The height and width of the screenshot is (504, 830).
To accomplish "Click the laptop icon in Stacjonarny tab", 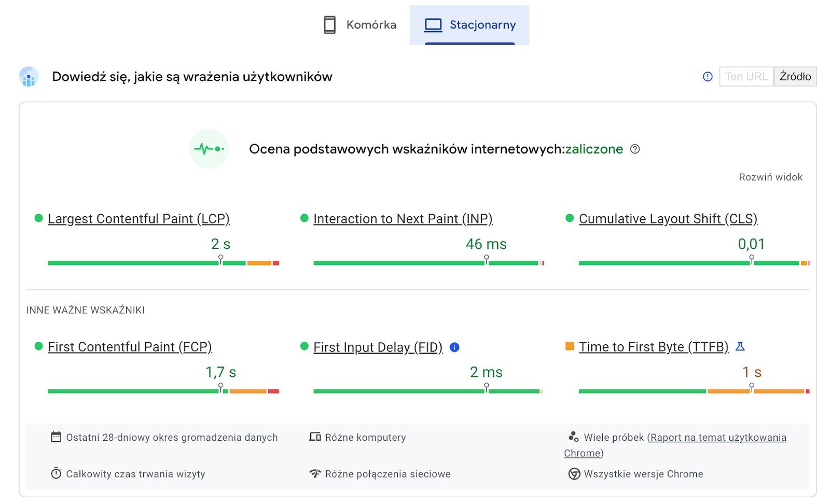I will click(433, 25).
